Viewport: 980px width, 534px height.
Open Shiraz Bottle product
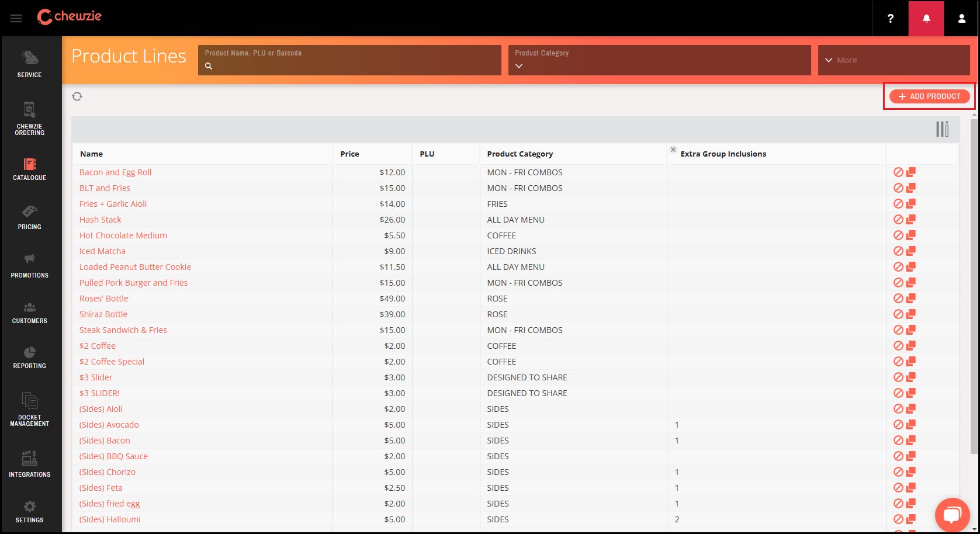(103, 314)
